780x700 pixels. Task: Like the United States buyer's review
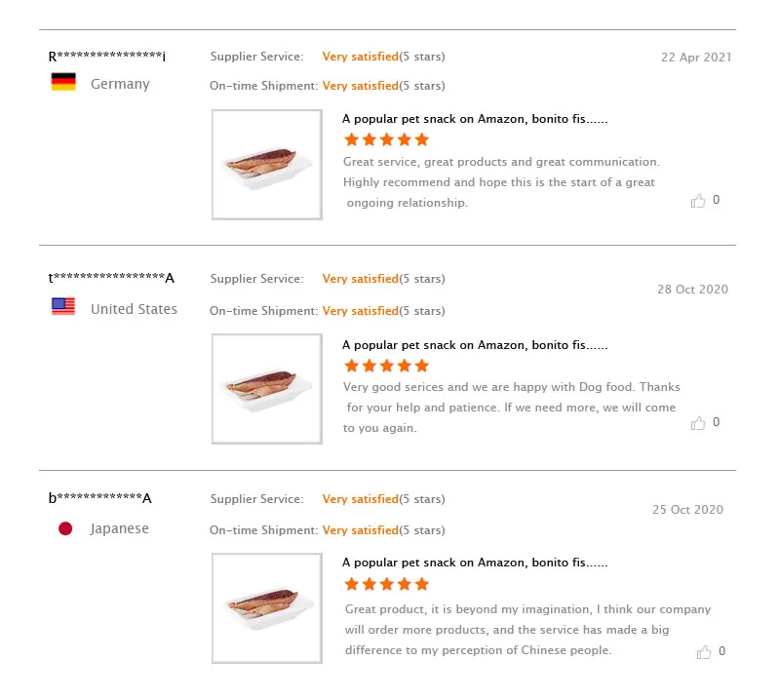click(698, 423)
